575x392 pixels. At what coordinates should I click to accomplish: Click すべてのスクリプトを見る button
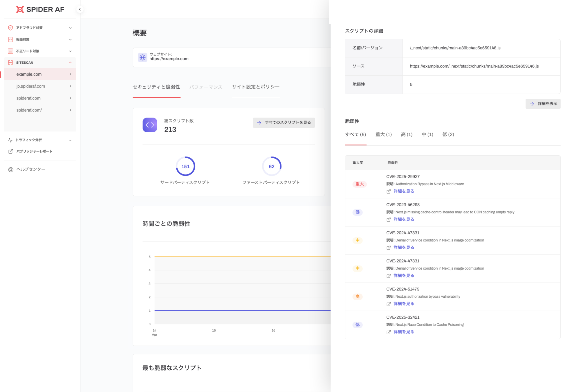point(284,123)
